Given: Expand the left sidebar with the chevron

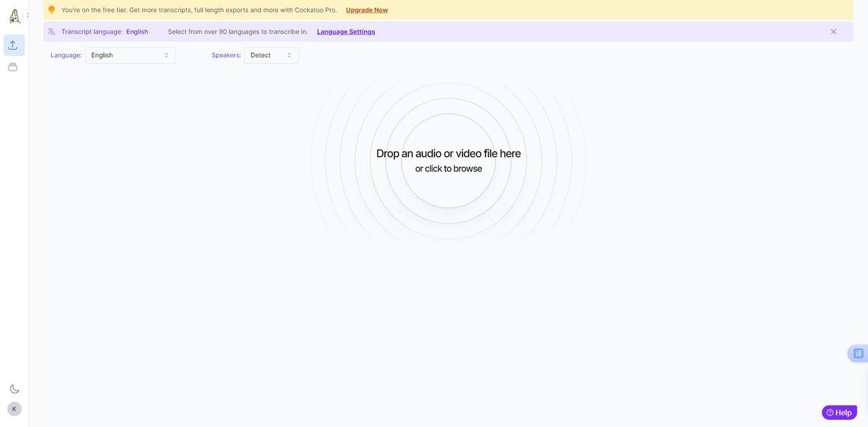Looking at the screenshot, I should point(28,15).
